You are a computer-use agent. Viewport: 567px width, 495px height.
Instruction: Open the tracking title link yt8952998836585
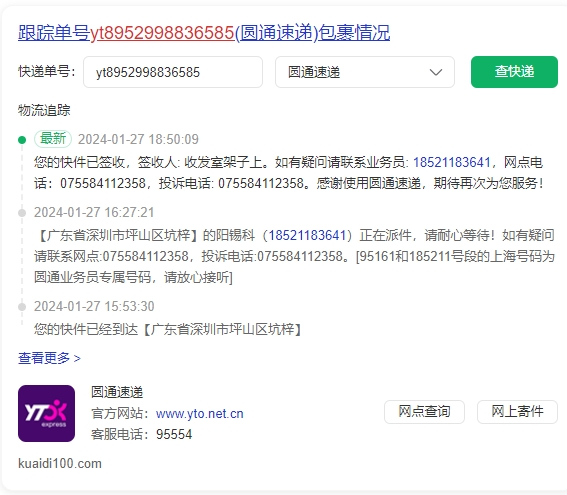pos(162,33)
